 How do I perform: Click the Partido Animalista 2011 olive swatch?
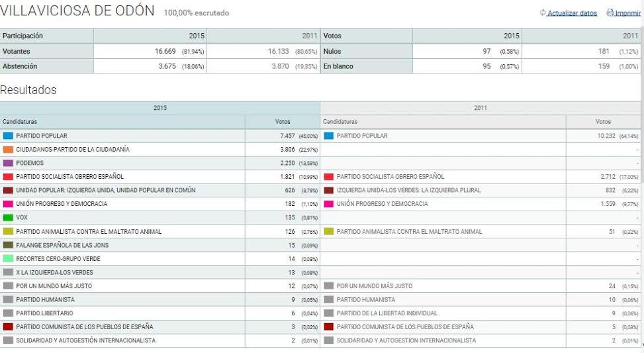click(x=328, y=232)
